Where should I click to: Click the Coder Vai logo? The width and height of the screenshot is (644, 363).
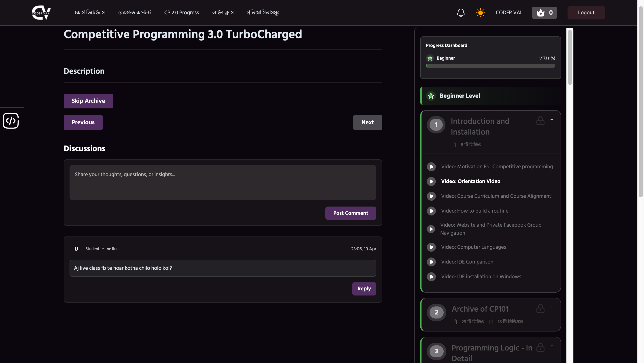[41, 13]
